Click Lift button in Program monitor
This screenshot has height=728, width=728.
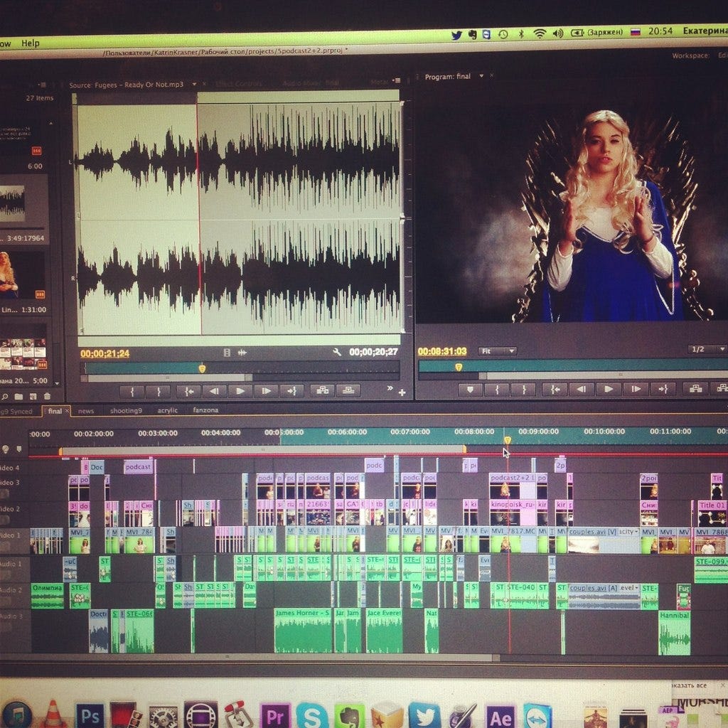695,389
